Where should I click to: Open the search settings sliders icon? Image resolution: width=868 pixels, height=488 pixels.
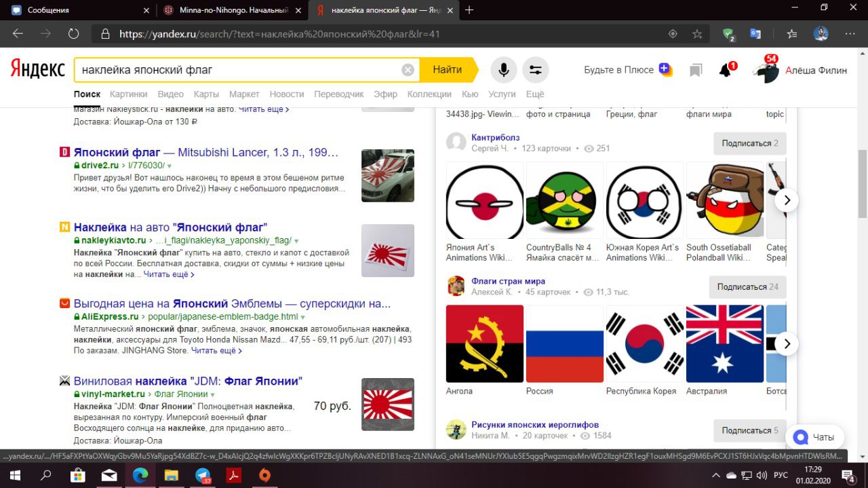536,69
